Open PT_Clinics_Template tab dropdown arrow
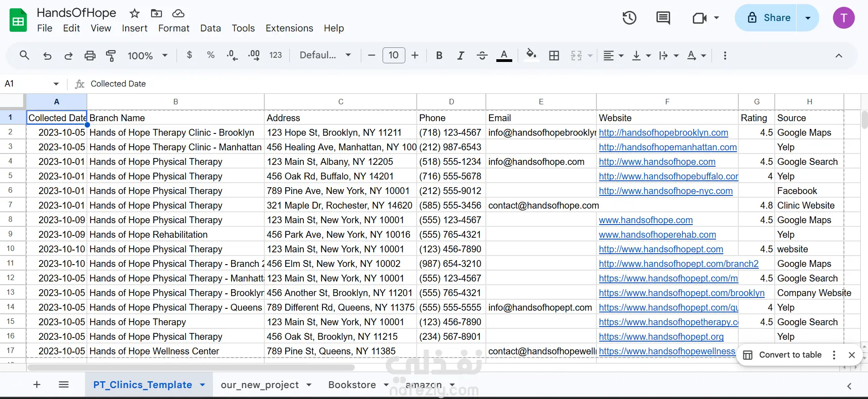This screenshot has width=868, height=399. pyautogui.click(x=202, y=385)
